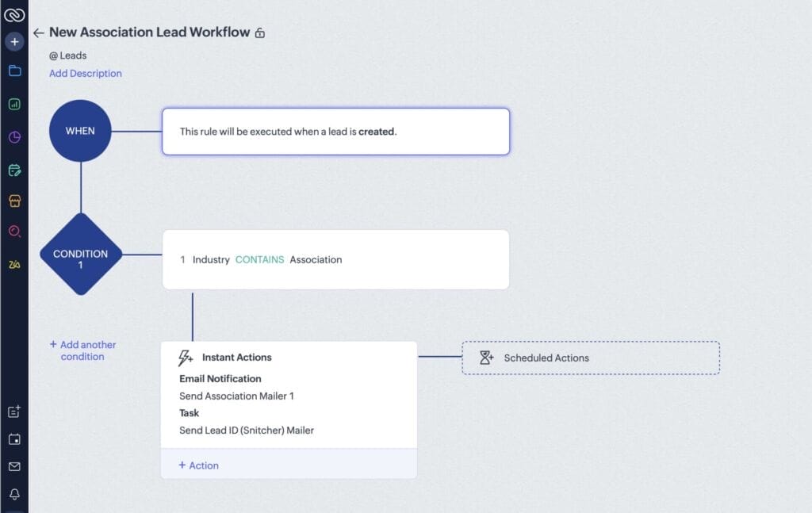Click the Add Description link
Viewport: 812px width, 513px height.
coord(85,73)
